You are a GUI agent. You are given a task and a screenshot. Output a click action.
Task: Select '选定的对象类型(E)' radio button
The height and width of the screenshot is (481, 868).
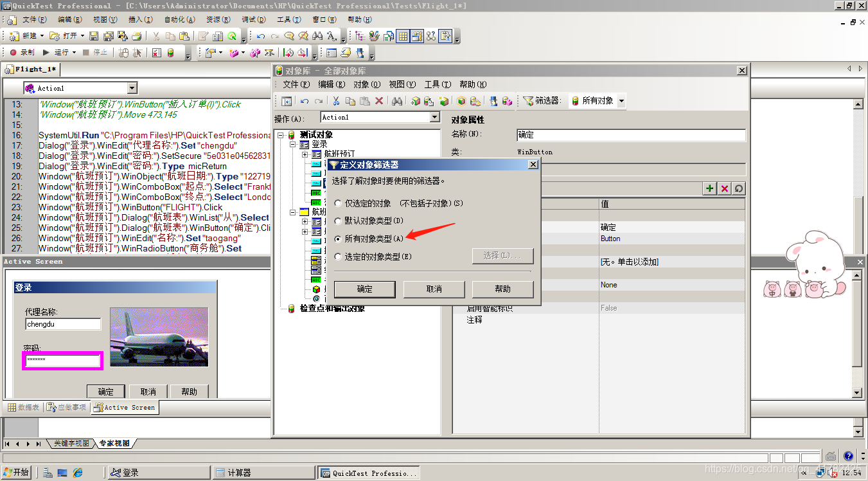pyautogui.click(x=339, y=257)
